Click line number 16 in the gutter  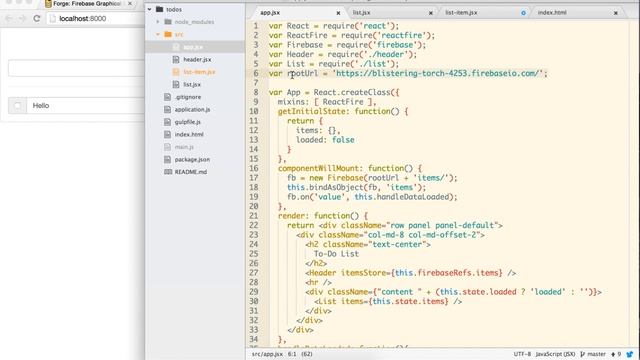click(x=254, y=168)
